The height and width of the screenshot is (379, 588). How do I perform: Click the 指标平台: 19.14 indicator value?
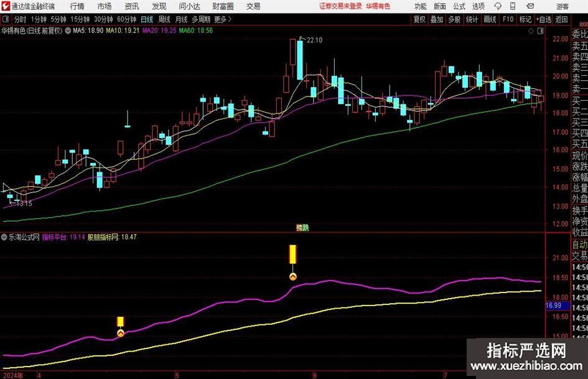click(x=63, y=237)
